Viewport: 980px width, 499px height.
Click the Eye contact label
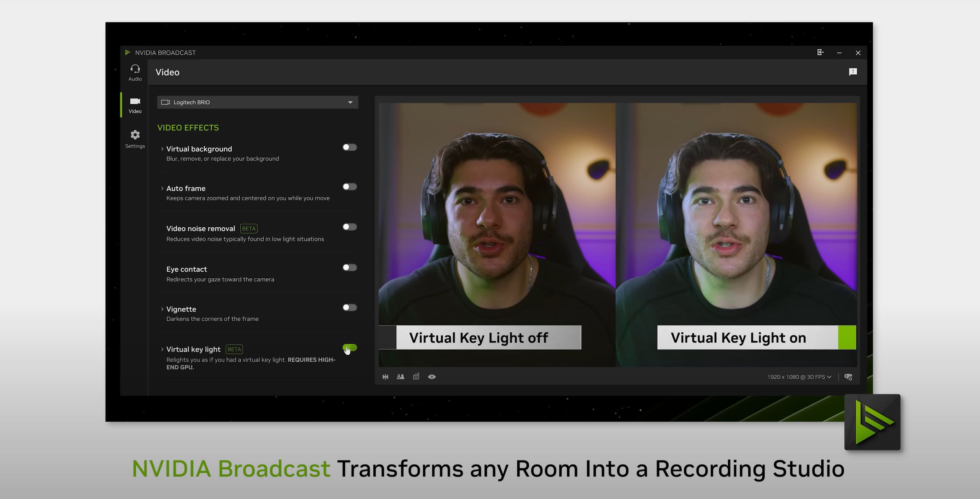[x=187, y=269]
